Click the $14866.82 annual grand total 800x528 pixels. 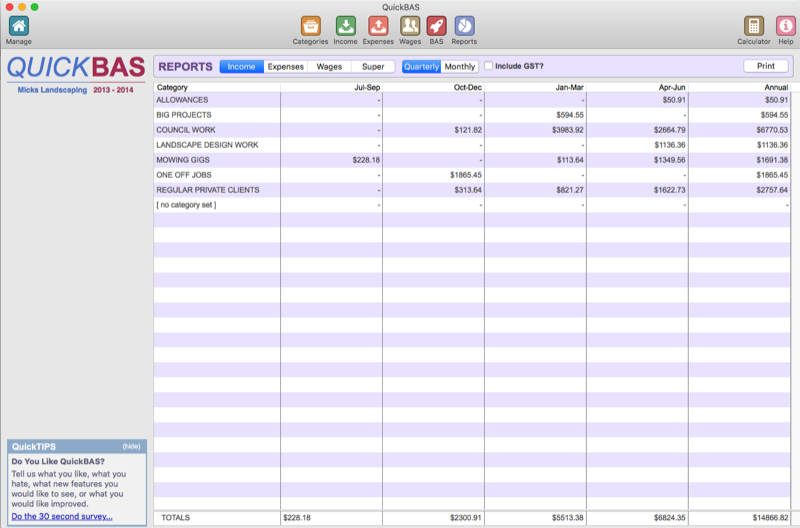pyautogui.click(x=770, y=517)
